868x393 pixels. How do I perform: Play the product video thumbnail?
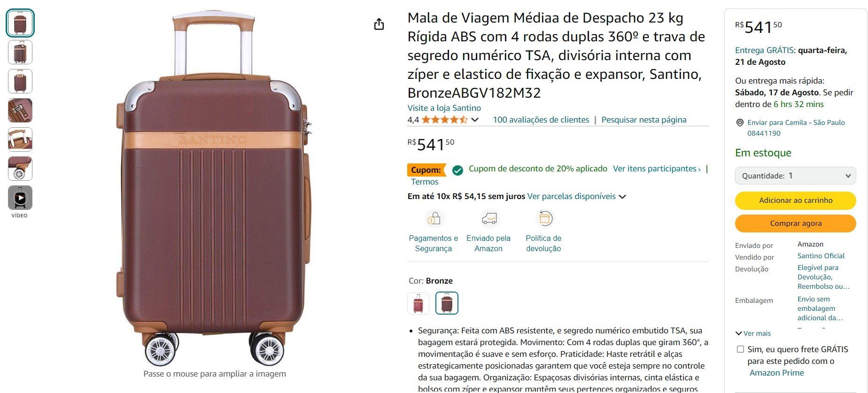[x=20, y=198]
